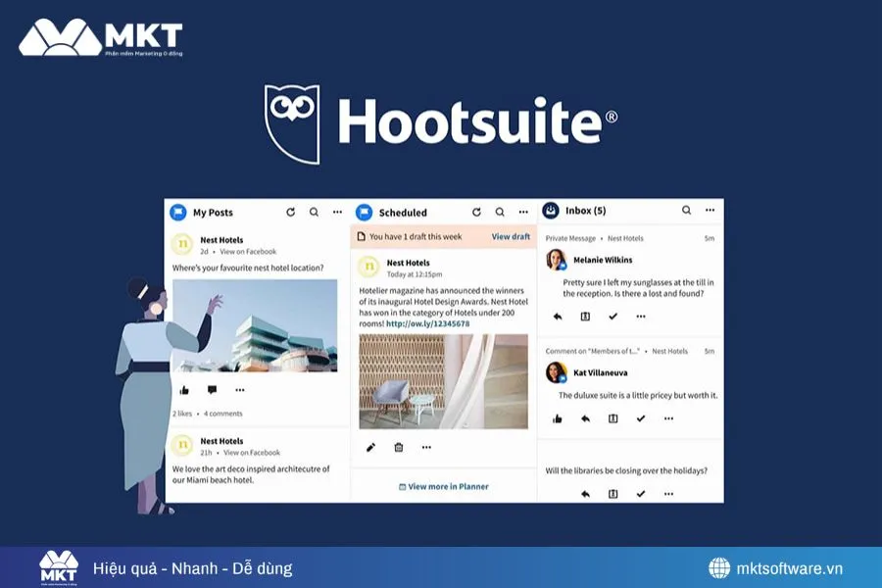The image size is (882, 588).
Task: Open the more options menu in My Posts header
Action: (x=337, y=212)
